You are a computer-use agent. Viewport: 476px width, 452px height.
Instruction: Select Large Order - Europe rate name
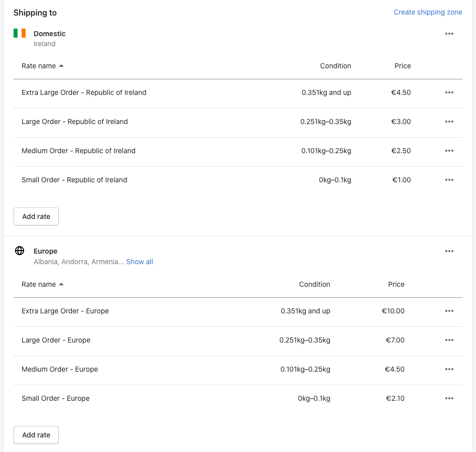click(x=56, y=340)
